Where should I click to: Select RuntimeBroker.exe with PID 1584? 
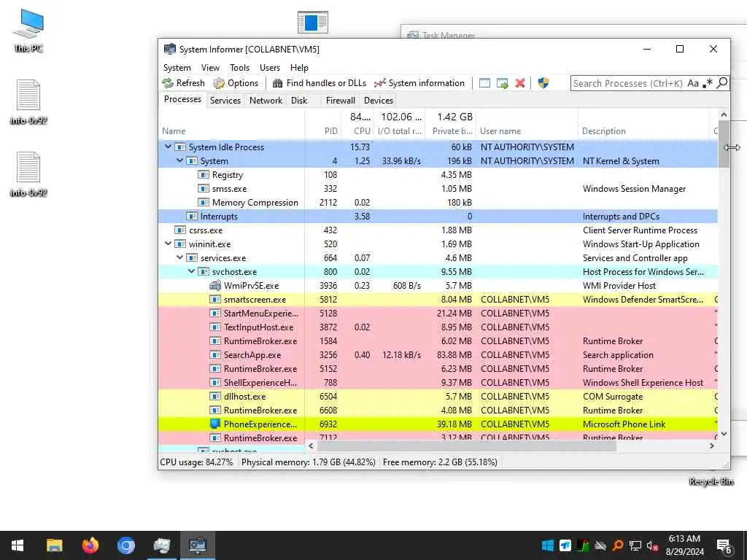tap(438, 341)
